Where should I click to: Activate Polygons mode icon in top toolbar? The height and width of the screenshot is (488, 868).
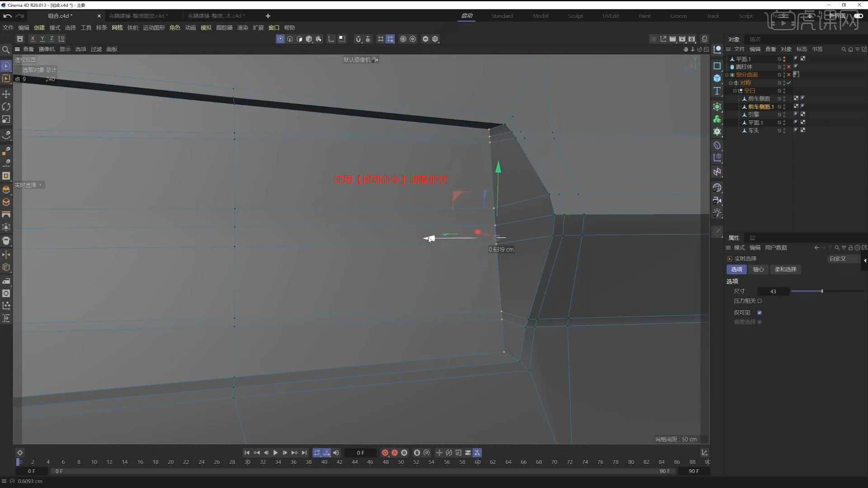point(299,39)
